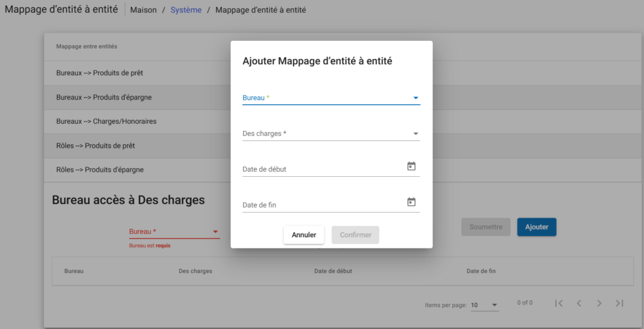Open the Bureau dropdown showing required error
644x329 pixels.
(174, 231)
